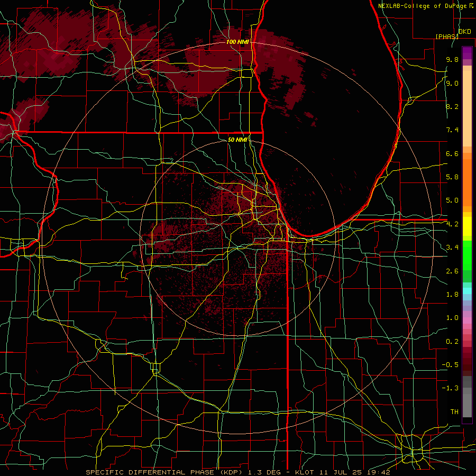Viewport: 476px width, 476px height.
Task: Click the 100 NMI range ring label
Action: point(237,42)
